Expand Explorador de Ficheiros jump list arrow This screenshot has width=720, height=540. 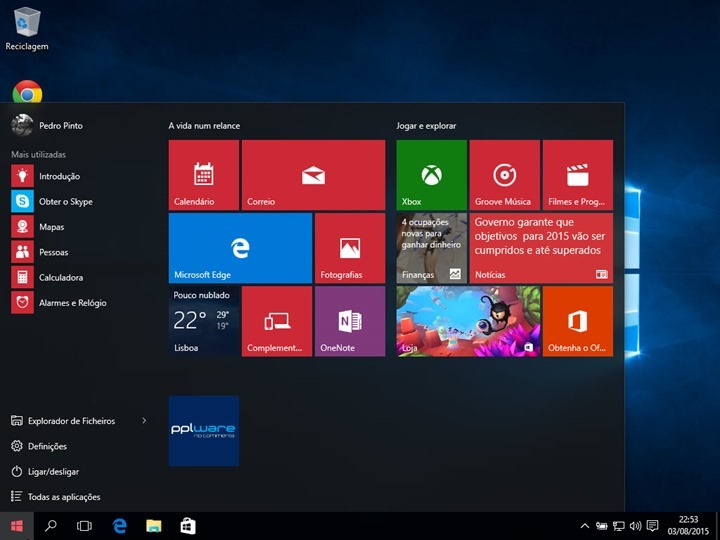(144, 421)
